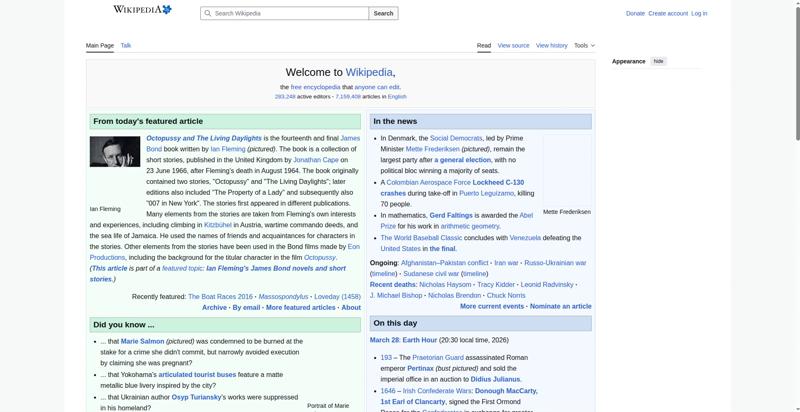Click the Ian Fleming portrait thumbnail

115,152
